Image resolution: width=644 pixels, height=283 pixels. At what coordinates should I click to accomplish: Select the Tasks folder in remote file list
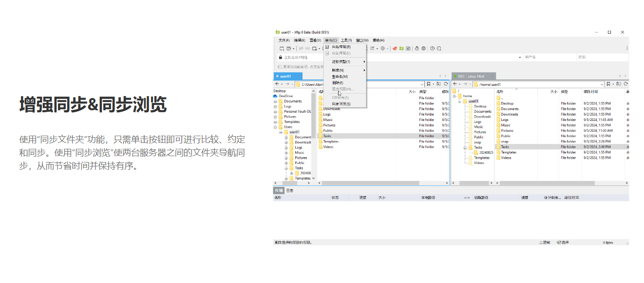(562, 147)
